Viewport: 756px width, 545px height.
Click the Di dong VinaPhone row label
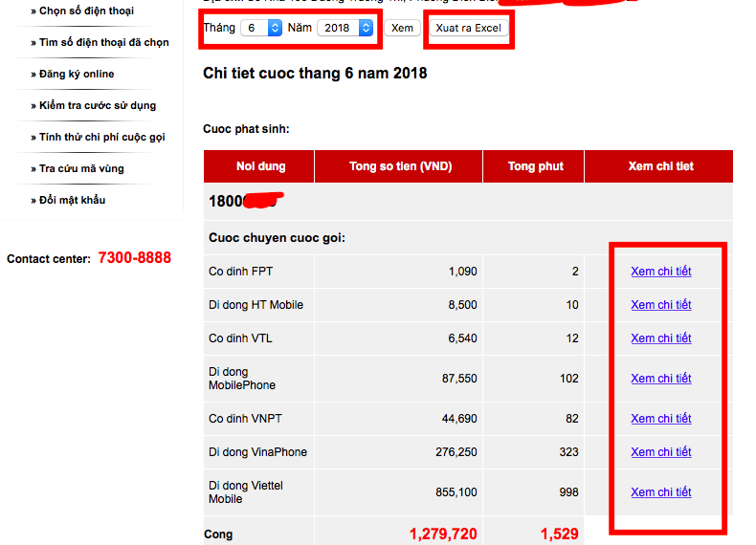tap(257, 452)
